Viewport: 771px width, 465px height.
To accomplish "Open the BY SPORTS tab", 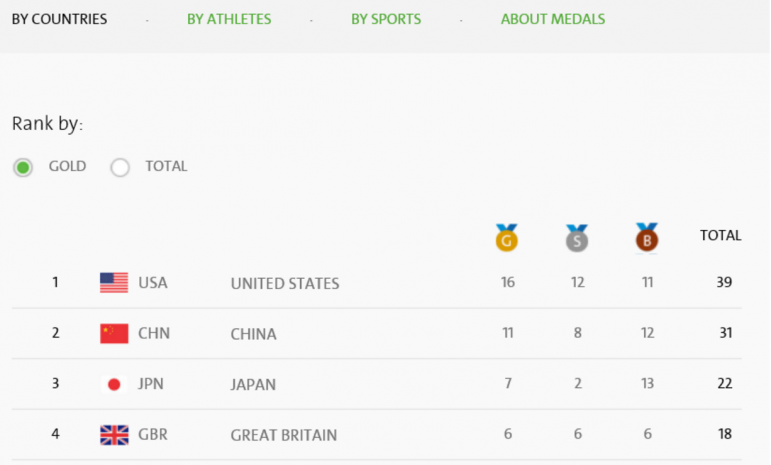I will coord(386,19).
